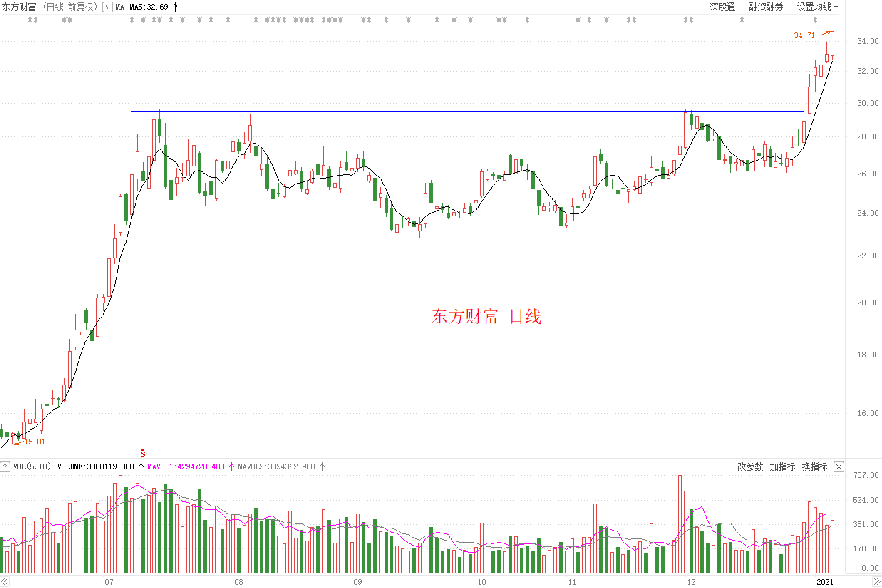Click 改参数 to change indicator parameters
882x588 pixels.
click(751, 467)
